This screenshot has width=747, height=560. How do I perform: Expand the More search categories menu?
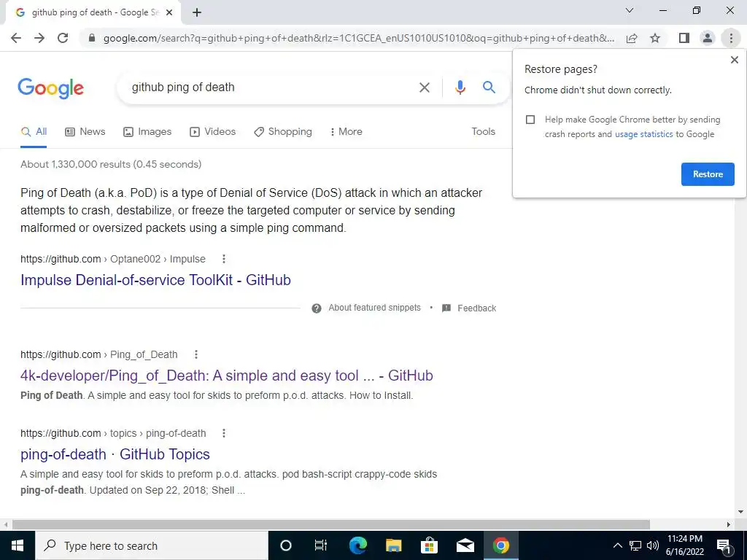[346, 132]
